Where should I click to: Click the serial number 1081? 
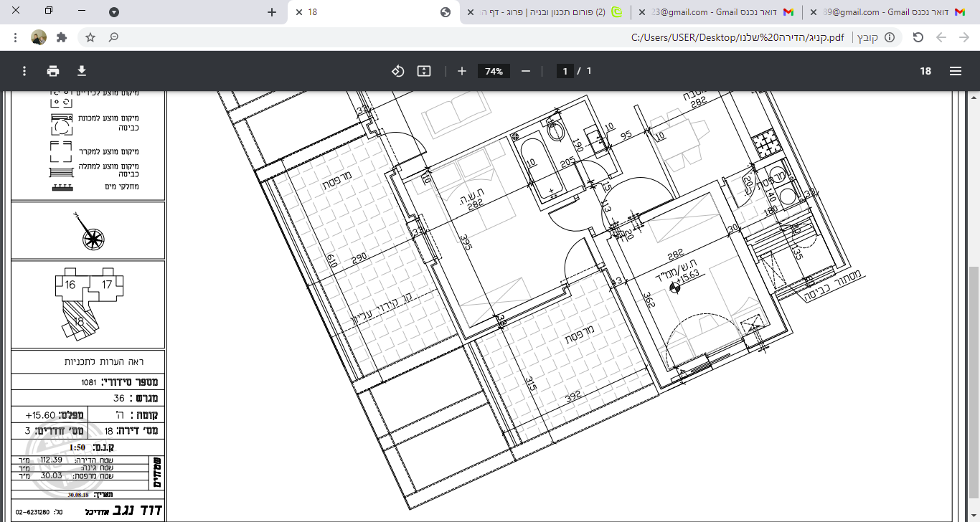(90, 382)
